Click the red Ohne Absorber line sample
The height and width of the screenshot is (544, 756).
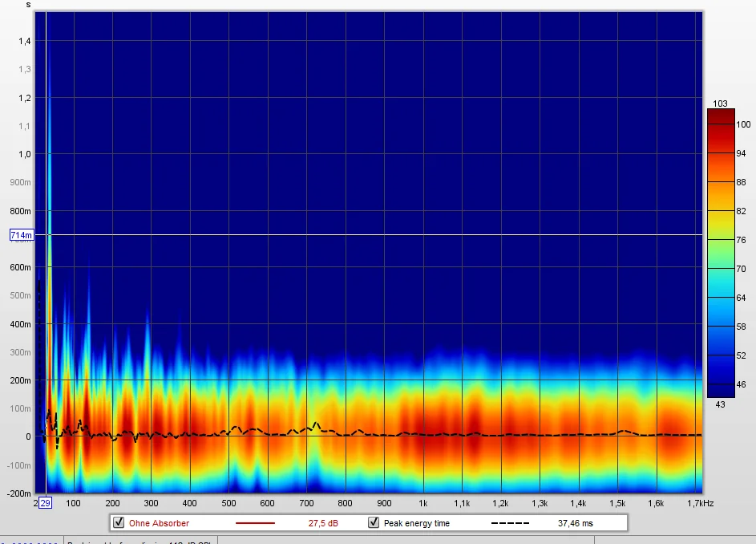[x=255, y=523]
